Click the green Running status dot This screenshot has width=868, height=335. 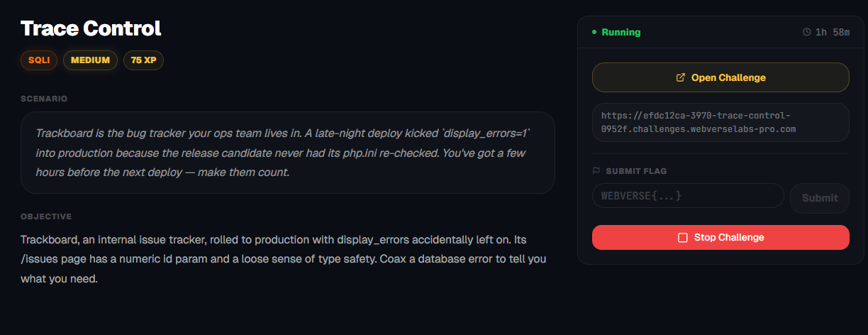coord(594,32)
